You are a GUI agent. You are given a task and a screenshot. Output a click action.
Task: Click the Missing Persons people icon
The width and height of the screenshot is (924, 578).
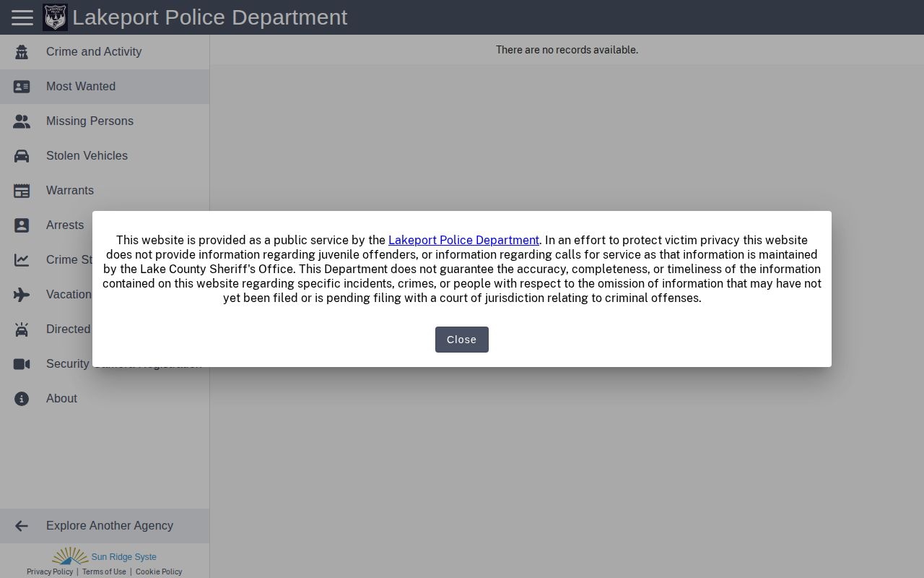(x=22, y=121)
